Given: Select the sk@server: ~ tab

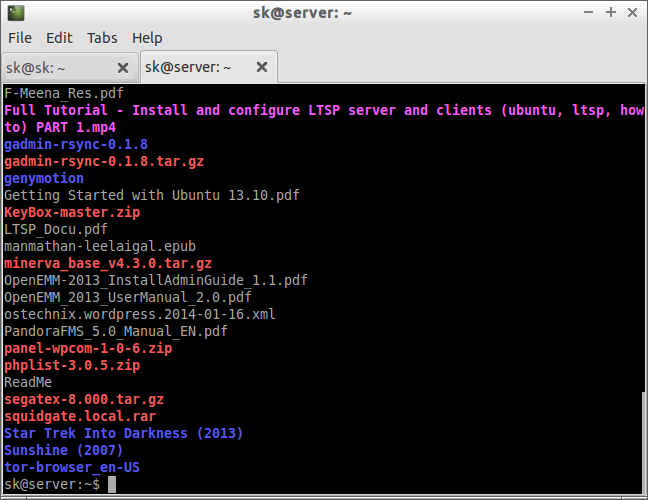Looking at the screenshot, I should click(x=209, y=67).
